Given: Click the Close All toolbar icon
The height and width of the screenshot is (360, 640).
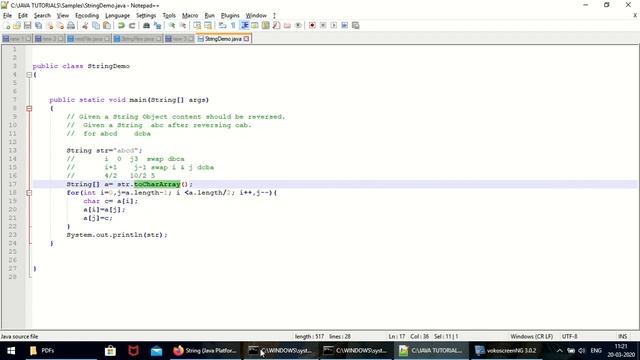Looking at the screenshot, I should 60,25.
